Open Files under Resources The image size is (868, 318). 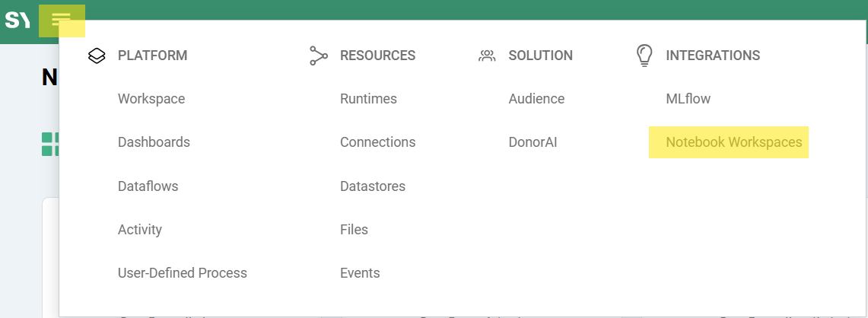pos(354,229)
